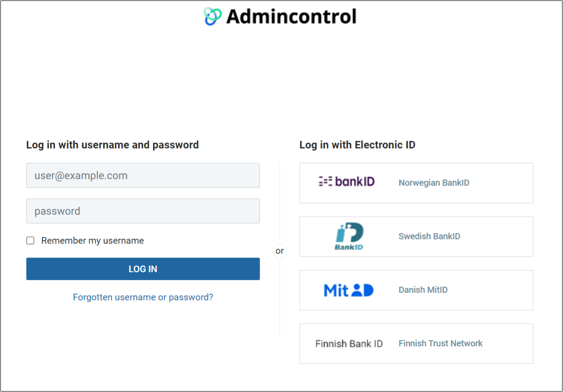Image resolution: width=563 pixels, height=392 pixels.
Task: Select the password input field
Action: tap(143, 211)
